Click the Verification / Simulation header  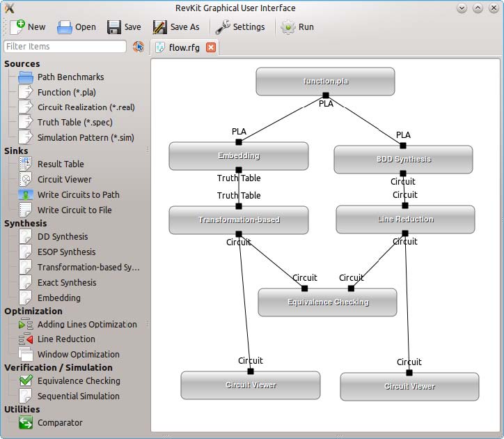click(x=58, y=367)
